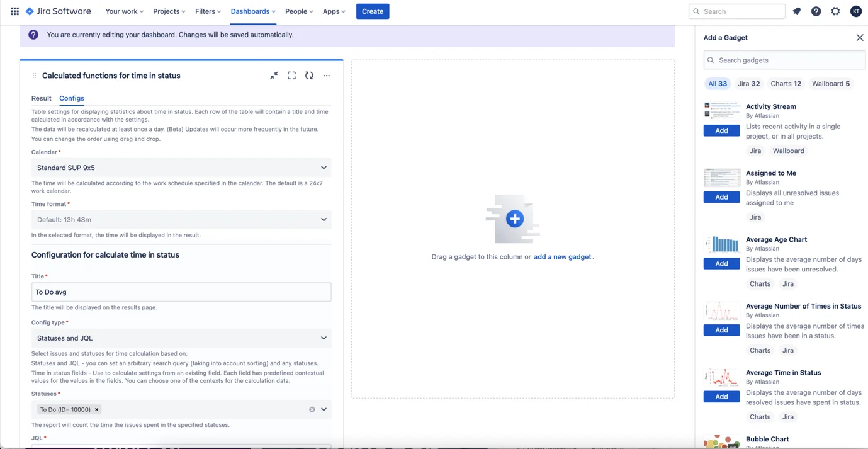The image size is (868, 449).
Task: Close the Add a Gadget panel
Action: click(x=860, y=38)
